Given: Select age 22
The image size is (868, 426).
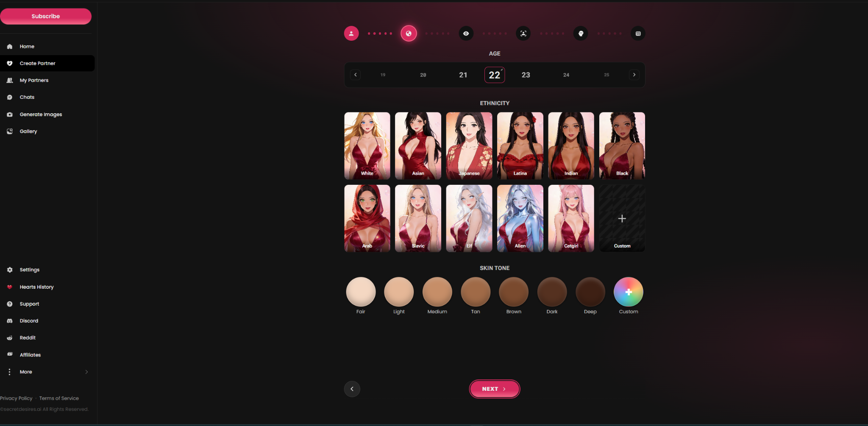Looking at the screenshot, I should point(495,75).
